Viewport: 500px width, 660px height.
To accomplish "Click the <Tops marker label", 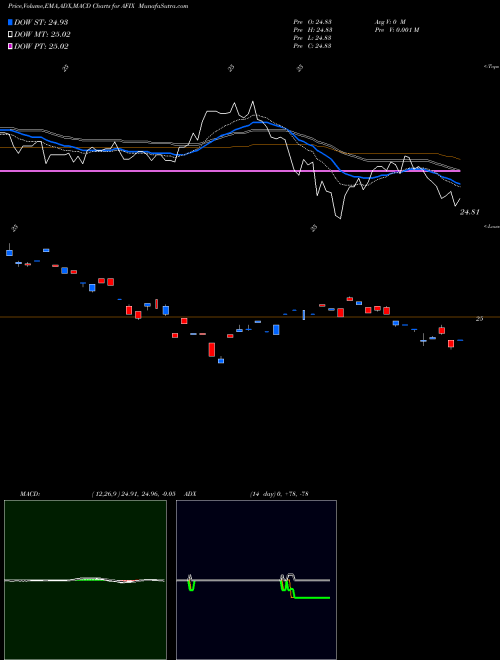I will click(x=492, y=67).
